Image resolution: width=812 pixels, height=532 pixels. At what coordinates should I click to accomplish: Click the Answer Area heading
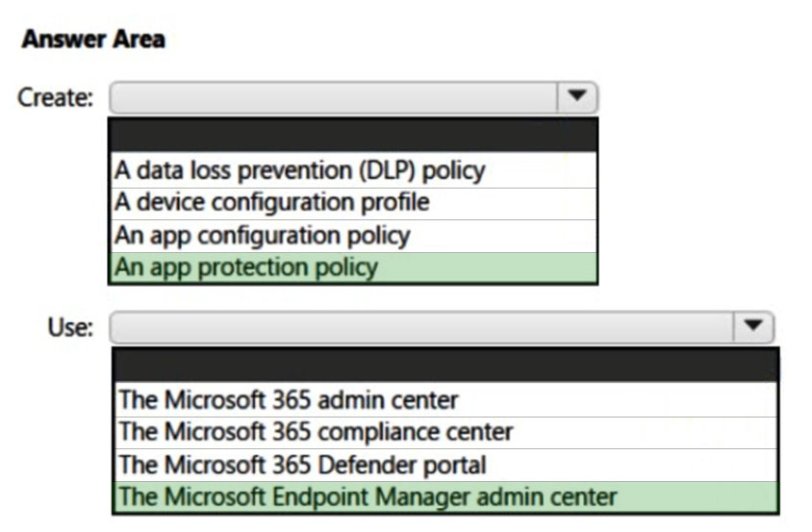[93, 39]
